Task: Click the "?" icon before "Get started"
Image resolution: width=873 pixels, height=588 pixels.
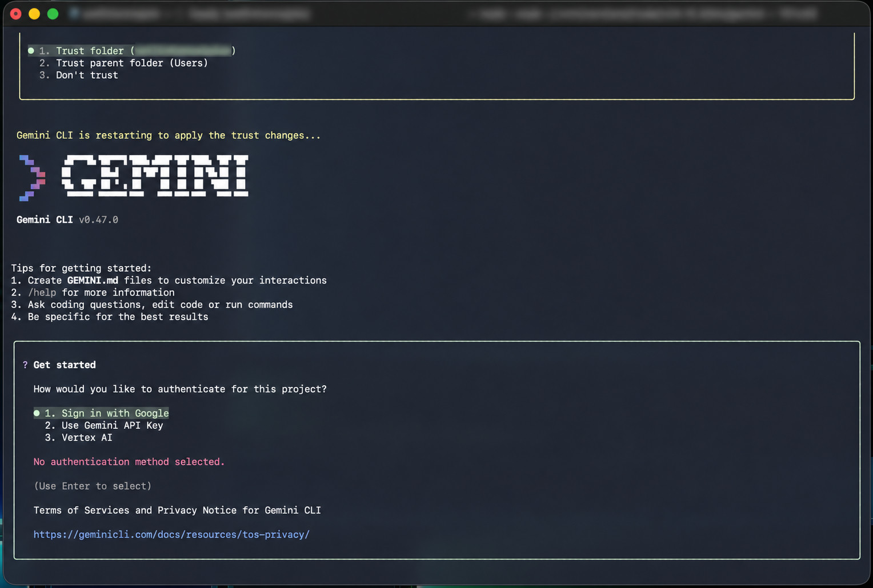Action: [25, 365]
